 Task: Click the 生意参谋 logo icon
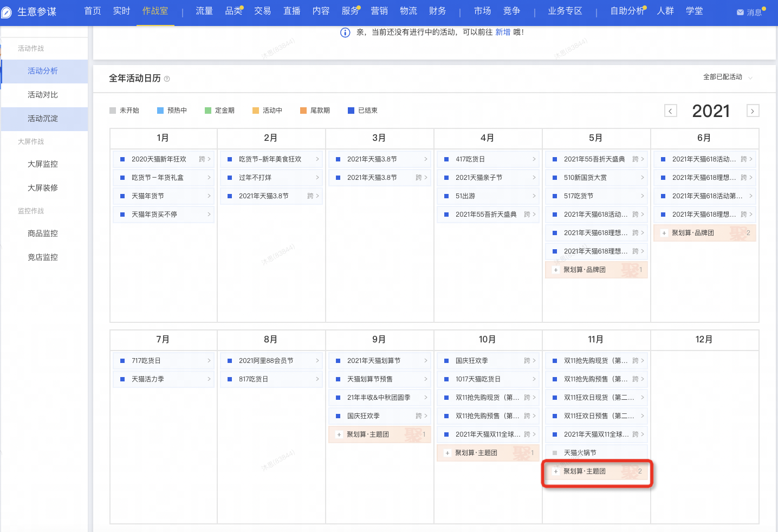[6, 12]
